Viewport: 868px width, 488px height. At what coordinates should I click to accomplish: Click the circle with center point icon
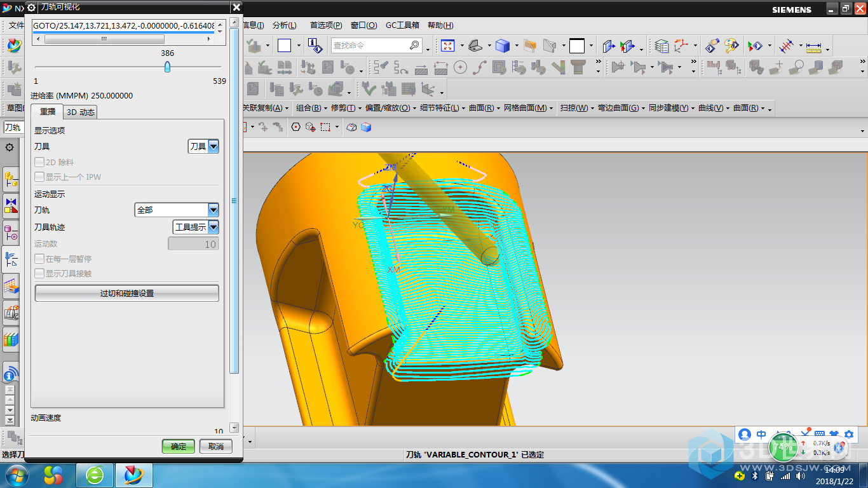[x=460, y=67]
